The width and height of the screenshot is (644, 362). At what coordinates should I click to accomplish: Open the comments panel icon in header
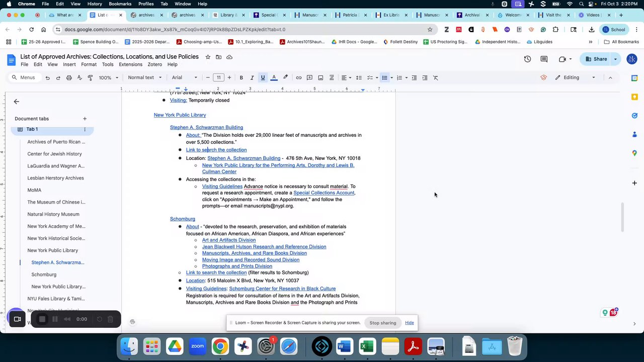click(x=544, y=59)
